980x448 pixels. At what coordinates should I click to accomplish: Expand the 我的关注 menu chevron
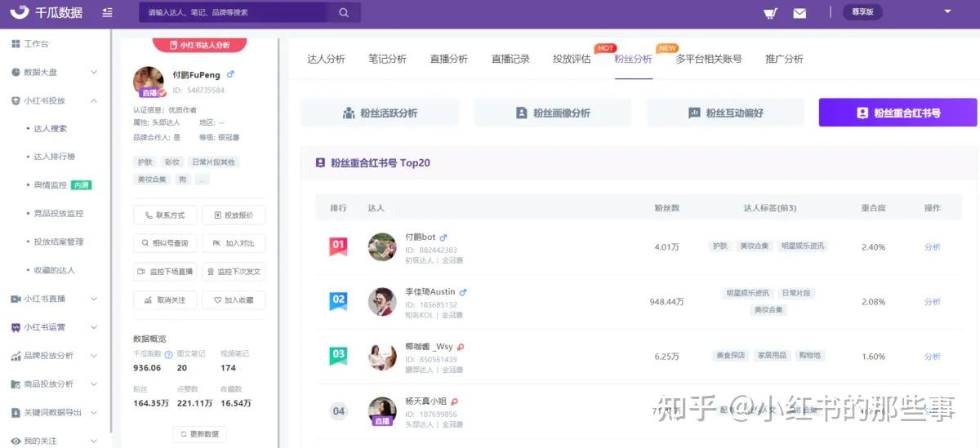[94, 441]
